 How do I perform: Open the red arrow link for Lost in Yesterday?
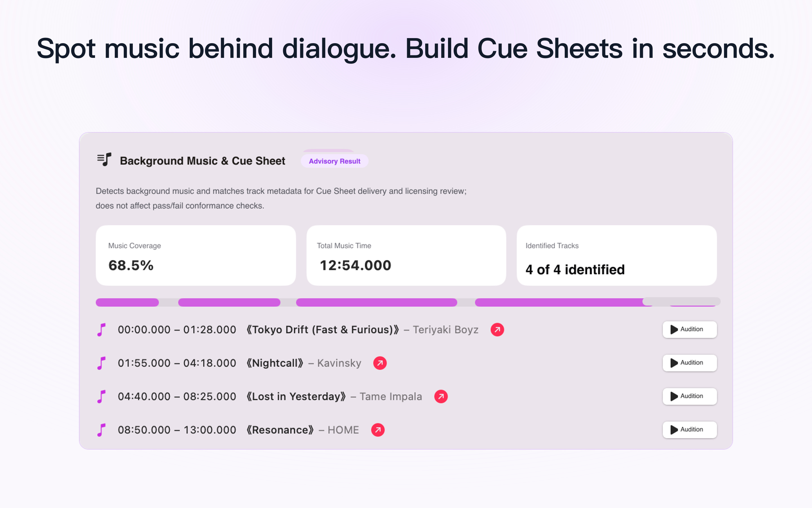(x=441, y=397)
